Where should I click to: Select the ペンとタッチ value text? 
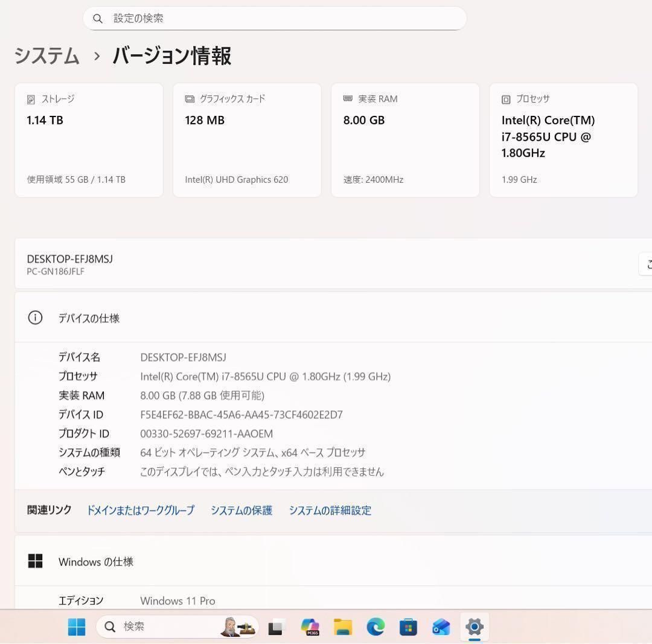coord(262,471)
